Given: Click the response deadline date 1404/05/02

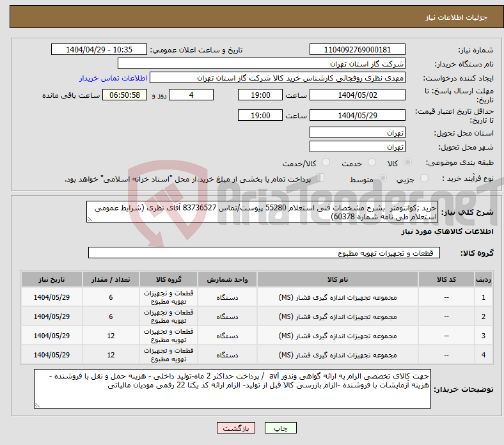Looking at the screenshot, I should (x=357, y=95).
